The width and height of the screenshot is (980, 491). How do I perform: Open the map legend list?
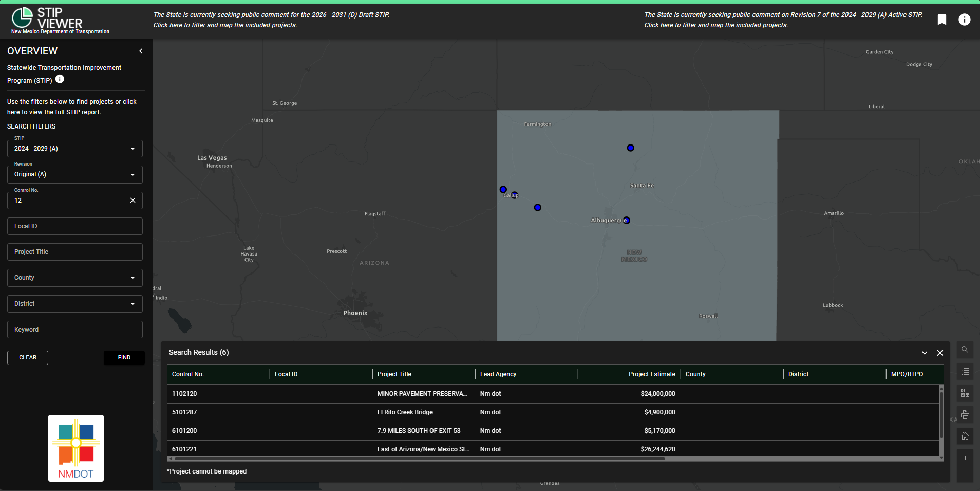965,371
